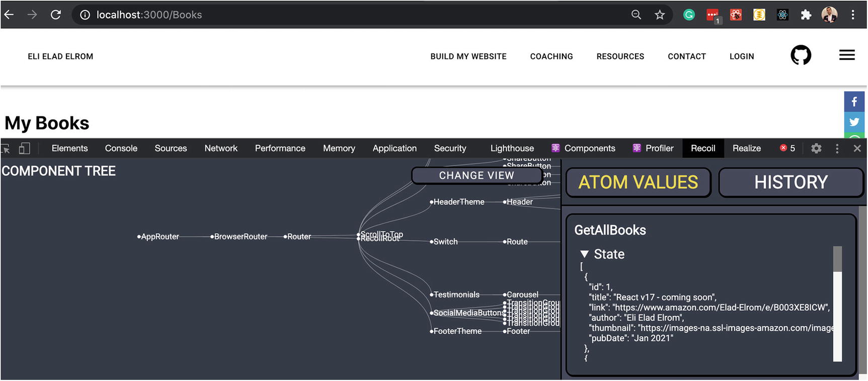Toggle the device toolbar icon

(x=24, y=148)
